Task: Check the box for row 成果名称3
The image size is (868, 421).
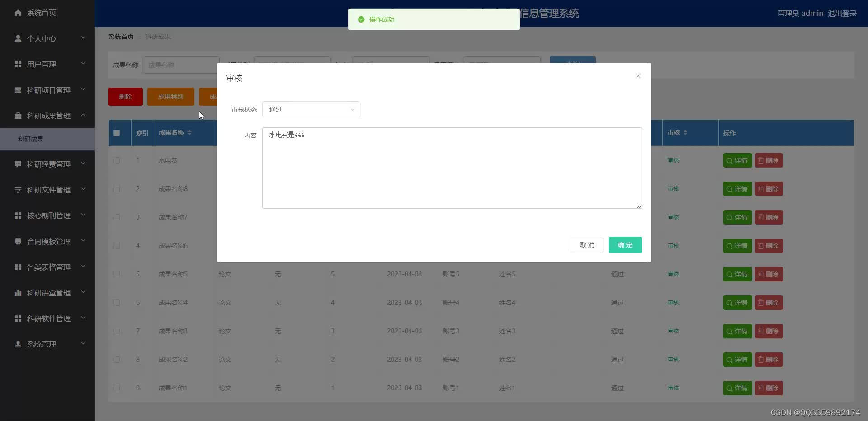Action: point(117,331)
